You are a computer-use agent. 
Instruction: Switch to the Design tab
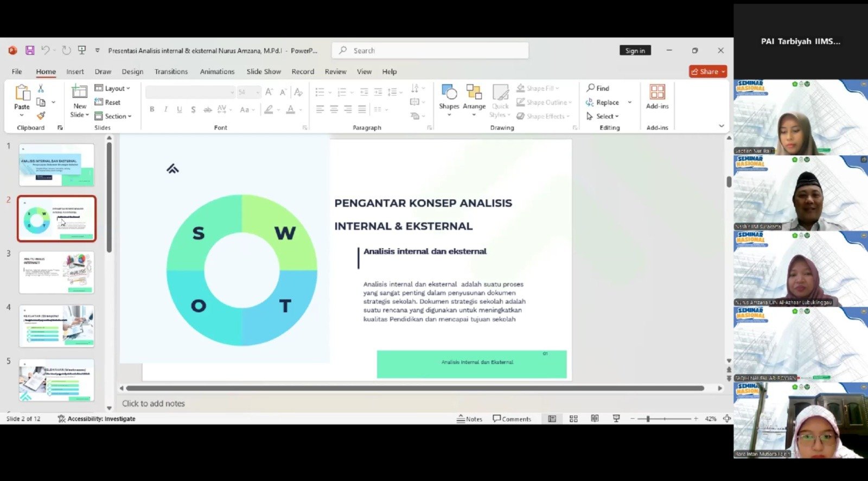[x=132, y=72]
